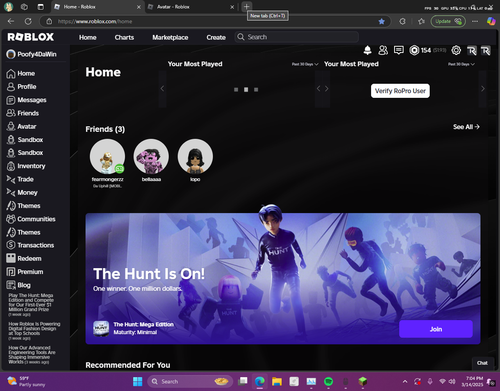The width and height of the screenshot is (500, 391).
Task: Open the weather widget showing 59°F
Action: tap(25, 381)
